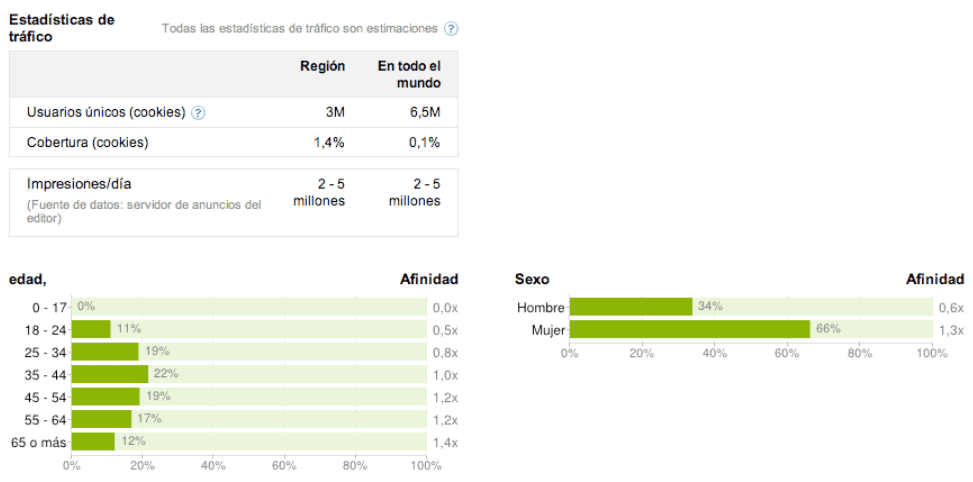The height and width of the screenshot is (482, 973).
Task: Click the En todo el mundo header
Action: 409,74
